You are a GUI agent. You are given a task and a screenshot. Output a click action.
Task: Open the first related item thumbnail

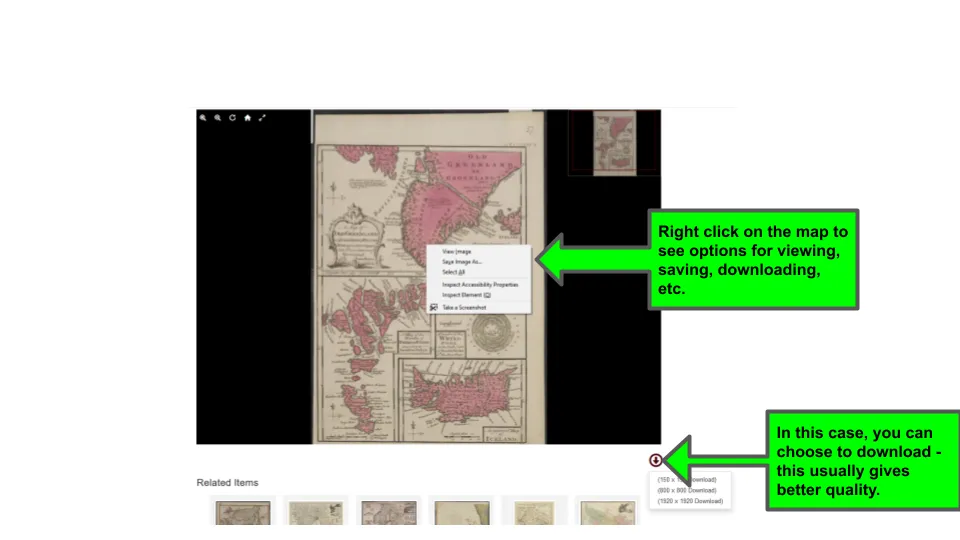pos(243,512)
